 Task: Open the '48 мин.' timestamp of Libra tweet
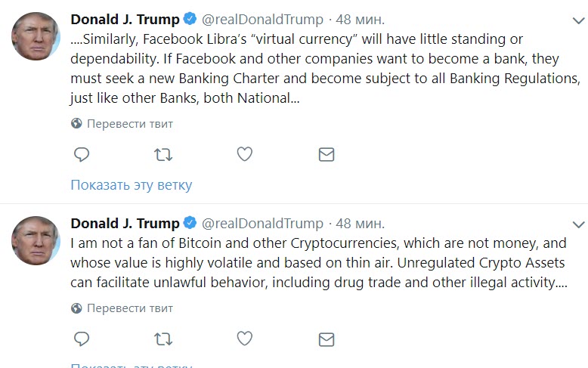coord(360,20)
